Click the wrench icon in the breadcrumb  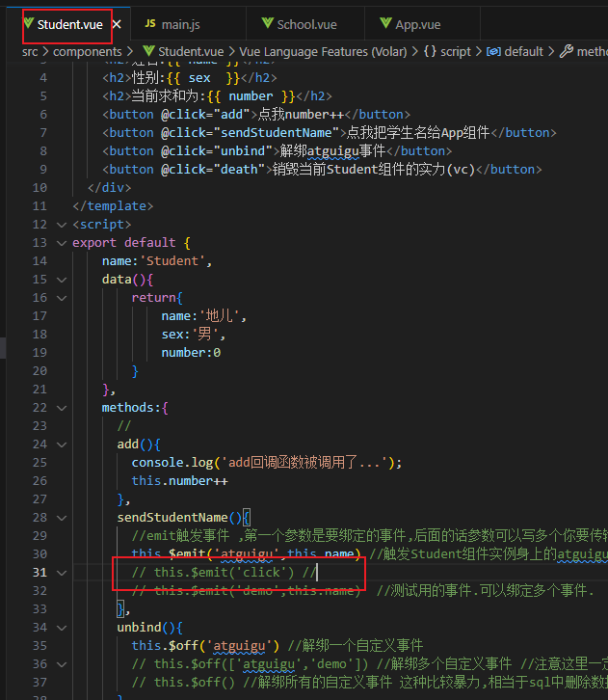coord(566,51)
